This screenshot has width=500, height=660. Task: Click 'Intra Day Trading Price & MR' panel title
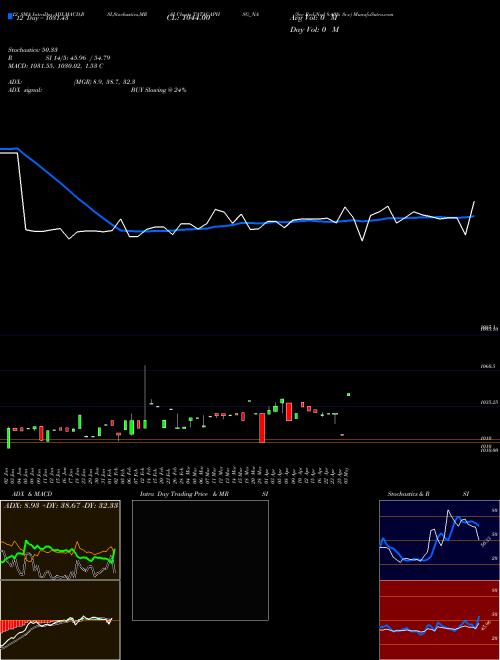(x=184, y=494)
